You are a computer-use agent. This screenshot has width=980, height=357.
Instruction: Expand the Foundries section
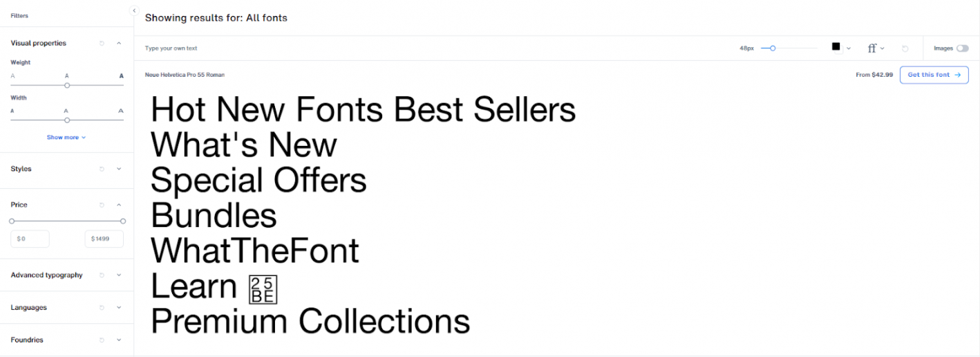[119, 340]
